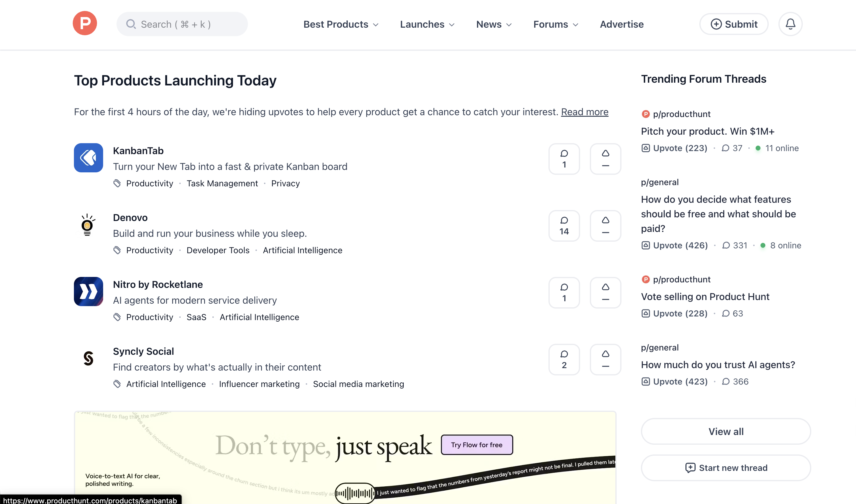Open thread 'Vote selling on Product Hunt'
856x504 pixels.
pos(705,297)
